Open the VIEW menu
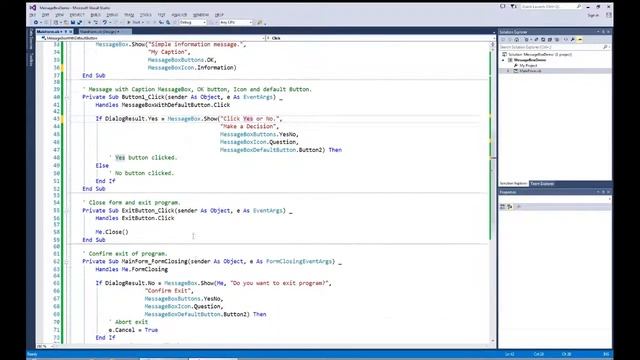Viewport: 640px width, 360px height. click(60, 15)
